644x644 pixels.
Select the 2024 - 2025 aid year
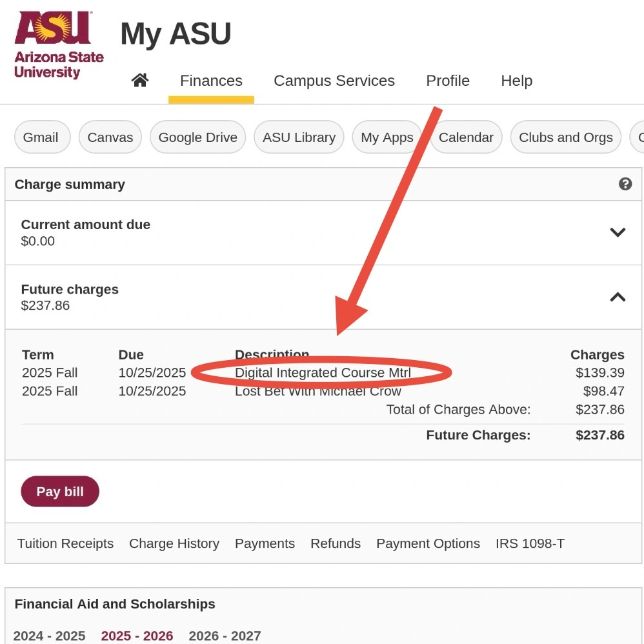coord(49,636)
